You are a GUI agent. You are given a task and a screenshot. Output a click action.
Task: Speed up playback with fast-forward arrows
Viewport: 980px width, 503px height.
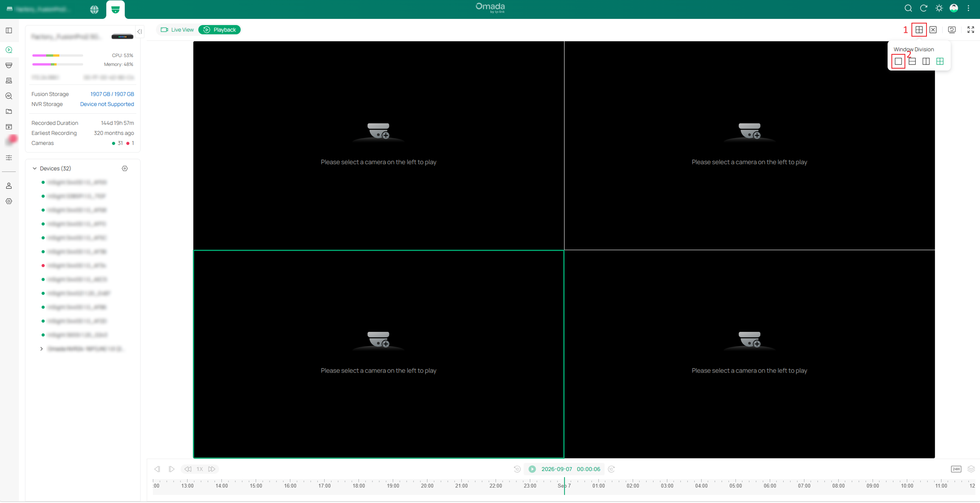[x=211, y=469]
